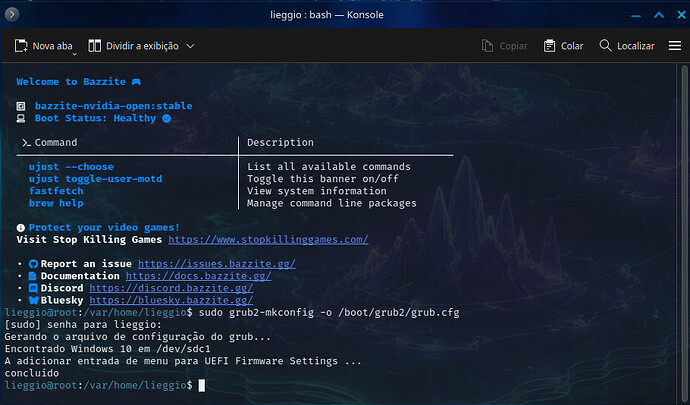Expand the Nova aba dropdown arrow
690x405 pixels.
[74, 54]
